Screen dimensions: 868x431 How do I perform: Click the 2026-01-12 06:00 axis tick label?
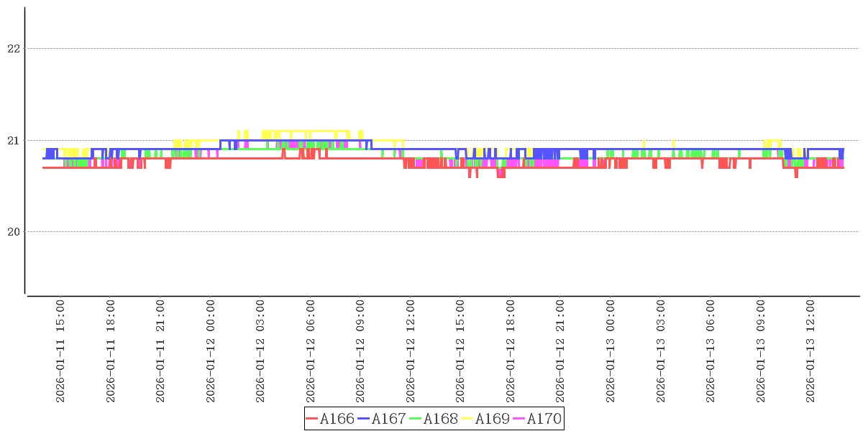(311, 351)
